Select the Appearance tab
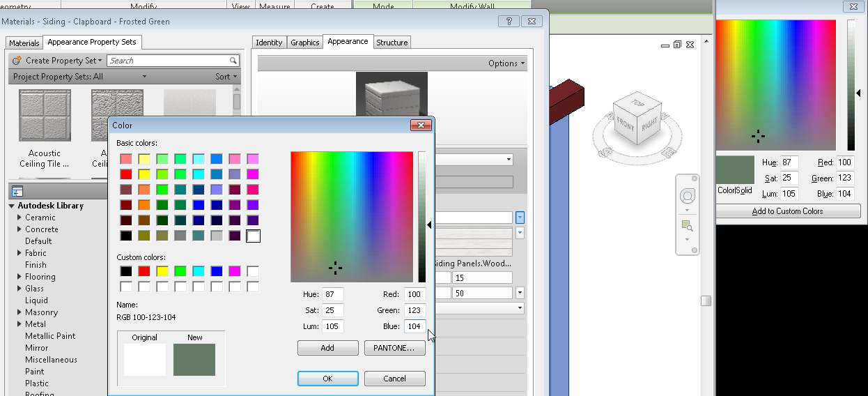Screen dimensions: 868x396 348,42
